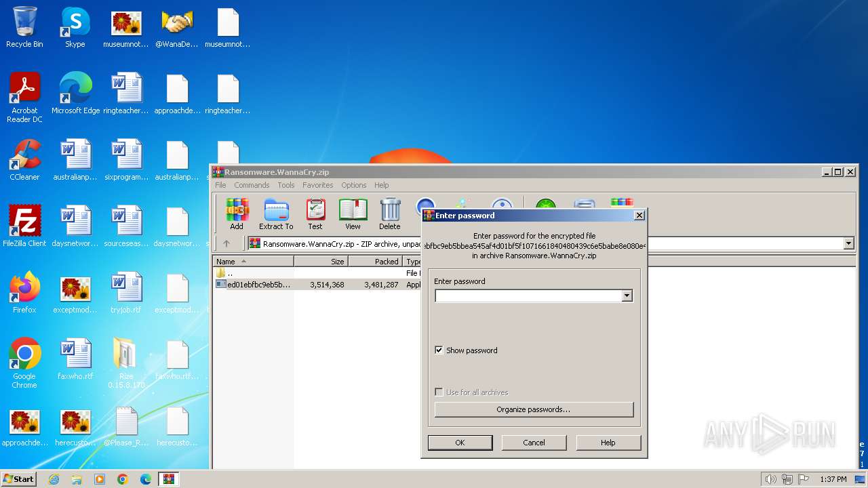Select the CCleaner desktop icon
The height and width of the screenshot is (488, 868).
(x=24, y=161)
